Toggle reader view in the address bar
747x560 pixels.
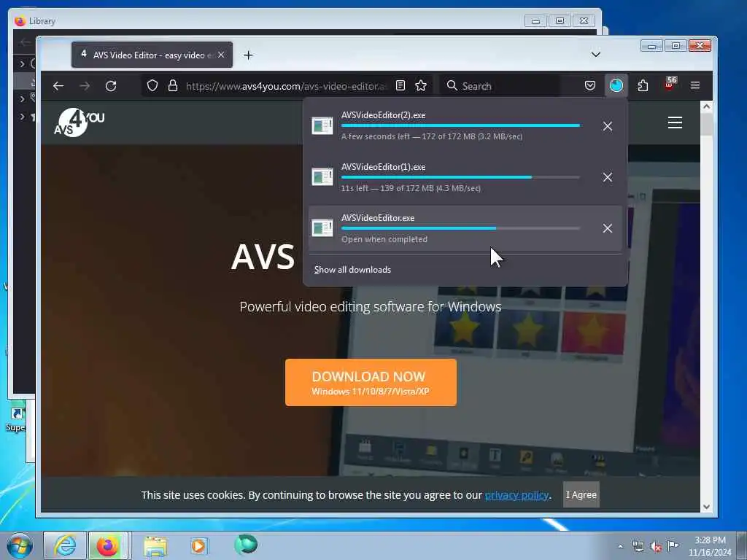pyautogui.click(x=400, y=86)
